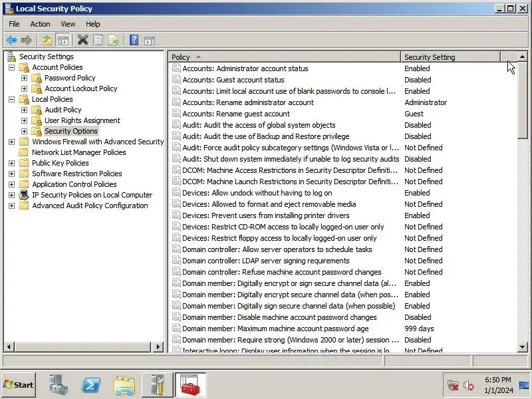Click the Audit Policy folder icon
532x399 pixels.
[37, 110]
